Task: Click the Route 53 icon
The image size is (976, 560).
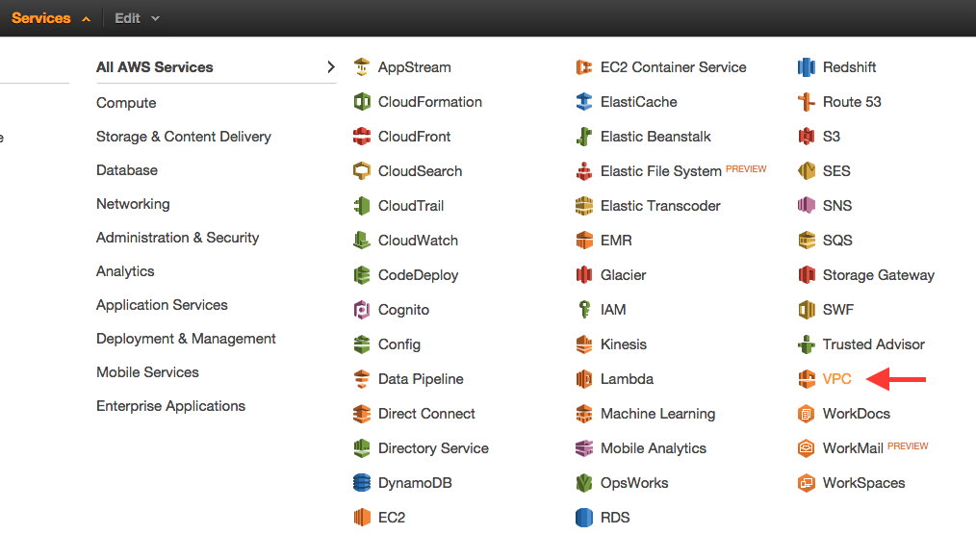Action: pos(806,102)
